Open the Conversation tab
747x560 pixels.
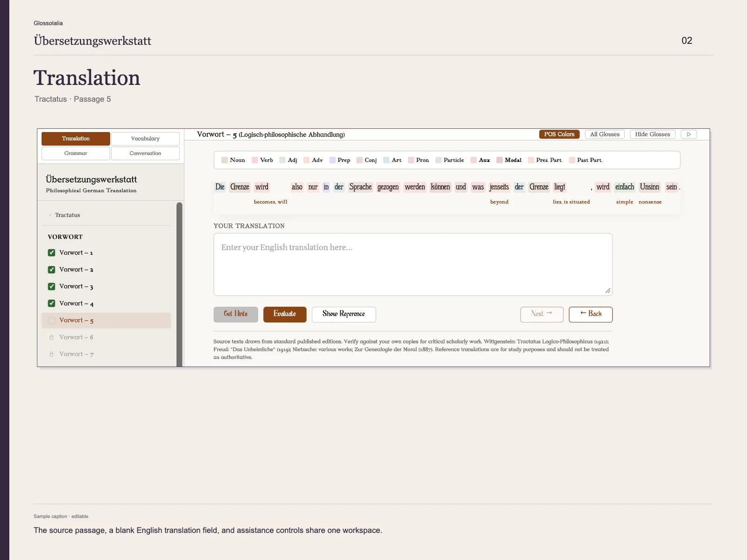145,153
